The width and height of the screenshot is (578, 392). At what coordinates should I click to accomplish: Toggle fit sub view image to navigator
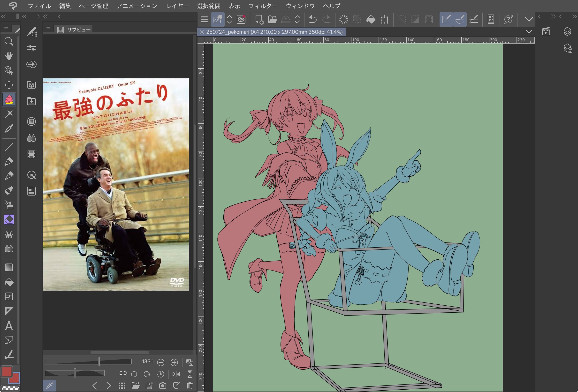click(190, 362)
